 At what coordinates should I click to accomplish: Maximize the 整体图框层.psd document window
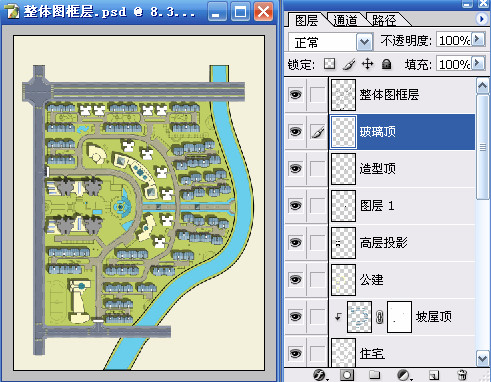(x=240, y=12)
